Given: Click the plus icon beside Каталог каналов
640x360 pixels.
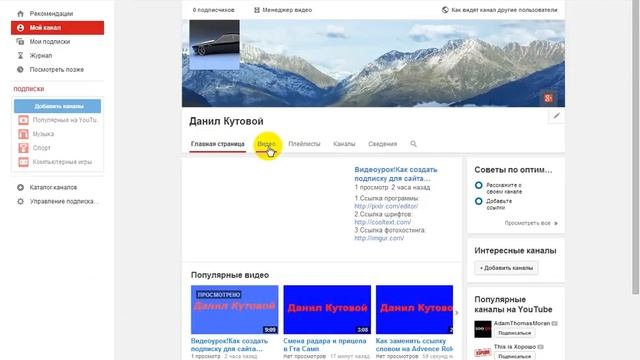Looking at the screenshot, I should (x=20, y=187).
